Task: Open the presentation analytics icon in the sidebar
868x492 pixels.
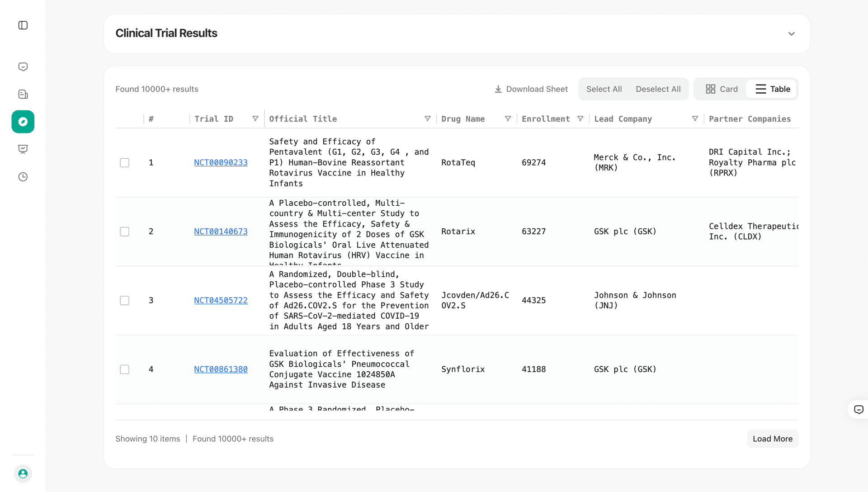Action: click(23, 149)
